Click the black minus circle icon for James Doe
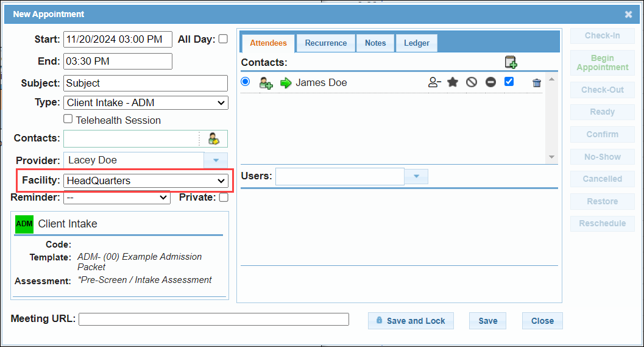Viewport: 644px width, 347px height. click(x=490, y=82)
